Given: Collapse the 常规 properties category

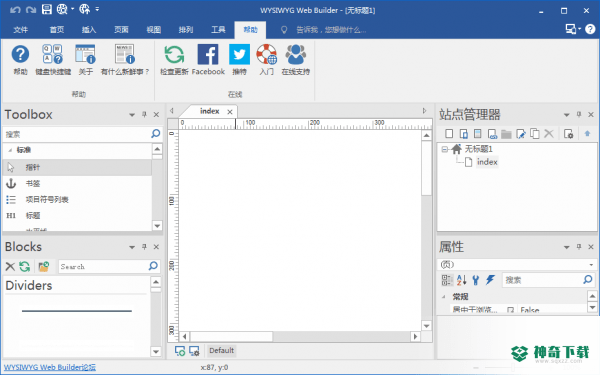Looking at the screenshot, I should pyautogui.click(x=444, y=297).
